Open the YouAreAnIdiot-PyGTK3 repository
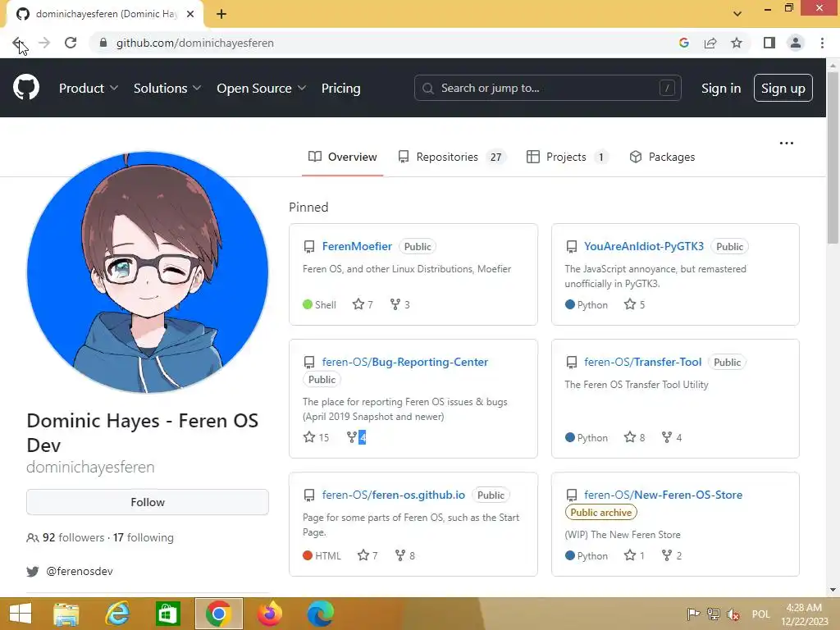The height and width of the screenshot is (630, 840). [x=643, y=246]
